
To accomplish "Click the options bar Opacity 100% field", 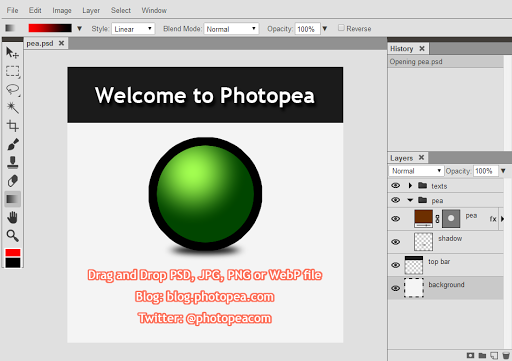I will (x=307, y=29).
